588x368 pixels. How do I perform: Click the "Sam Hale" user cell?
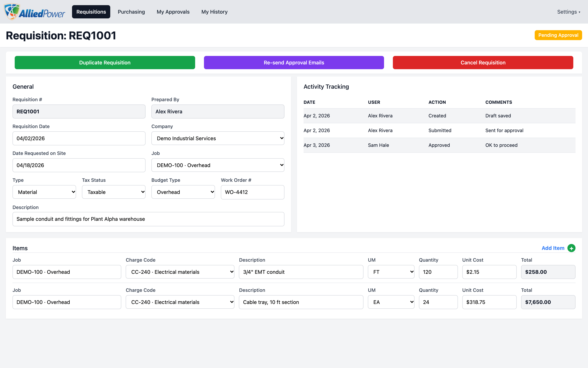[378, 145]
